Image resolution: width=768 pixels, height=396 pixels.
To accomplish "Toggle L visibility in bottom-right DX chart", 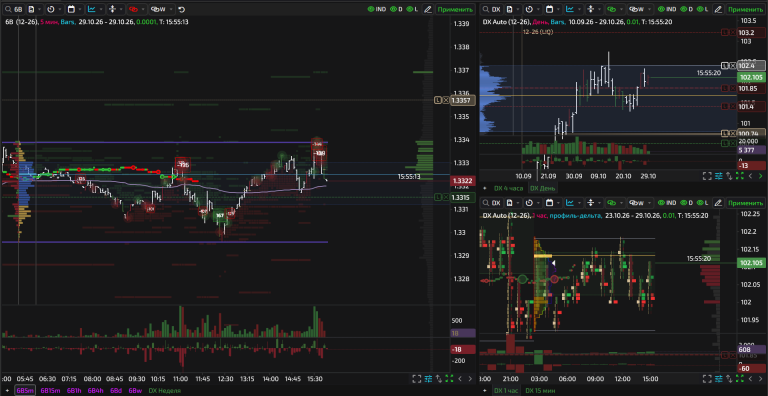I will 703,203.
